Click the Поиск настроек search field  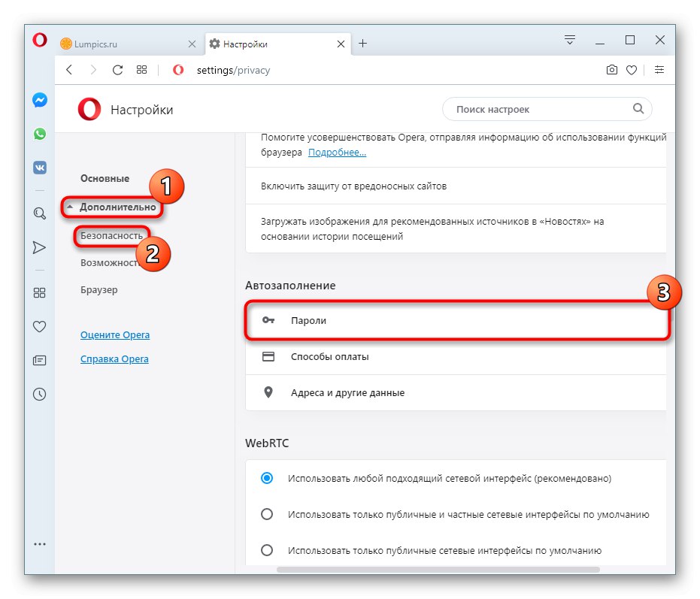(x=547, y=109)
